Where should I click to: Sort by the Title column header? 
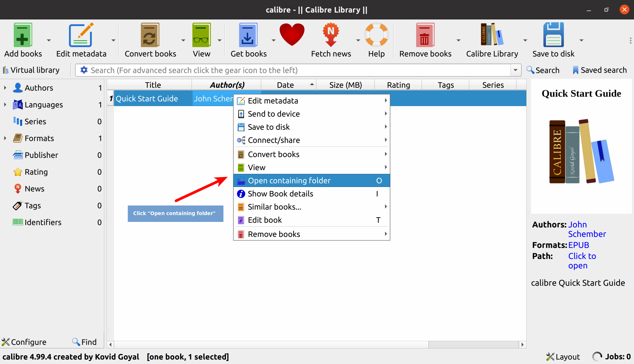(153, 85)
